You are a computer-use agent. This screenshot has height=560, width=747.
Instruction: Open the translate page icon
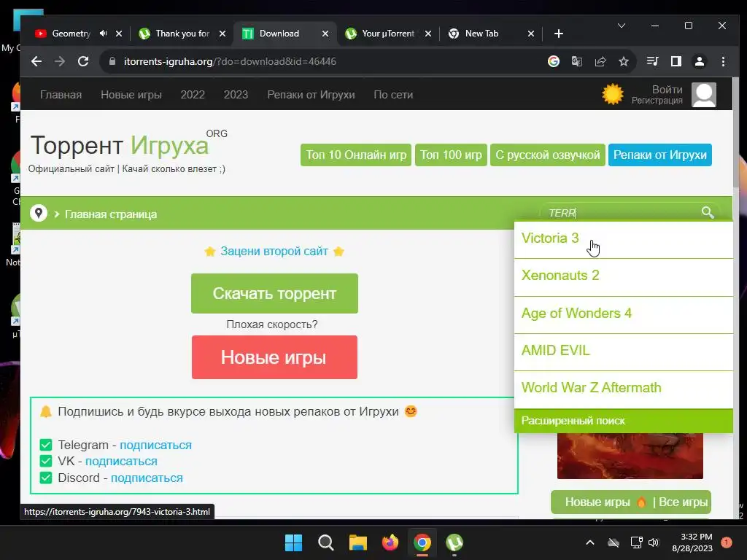point(576,61)
